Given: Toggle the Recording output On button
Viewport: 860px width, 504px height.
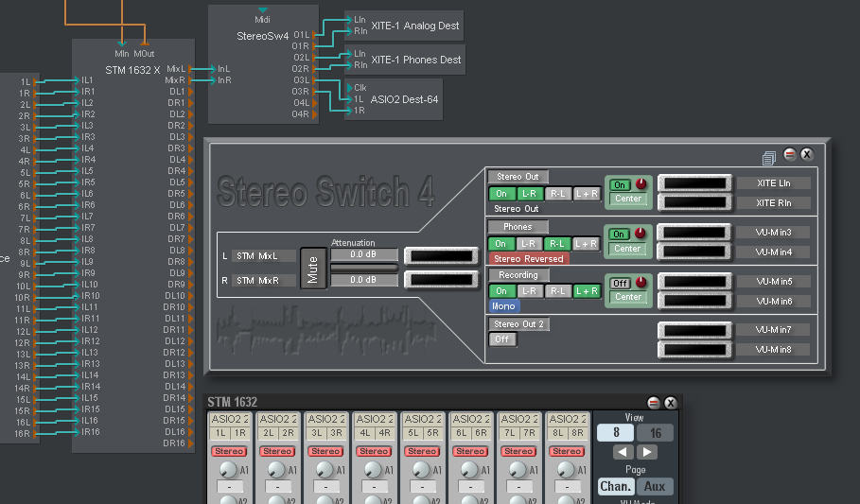Looking at the screenshot, I should tap(501, 291).
